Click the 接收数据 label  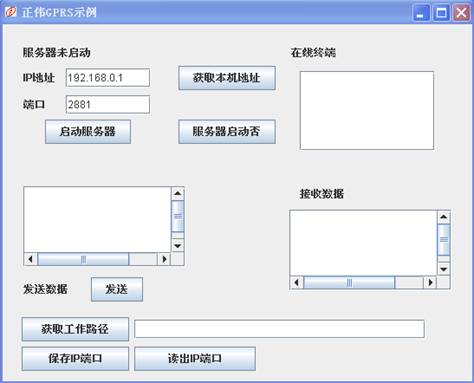(x=322, y=194)
